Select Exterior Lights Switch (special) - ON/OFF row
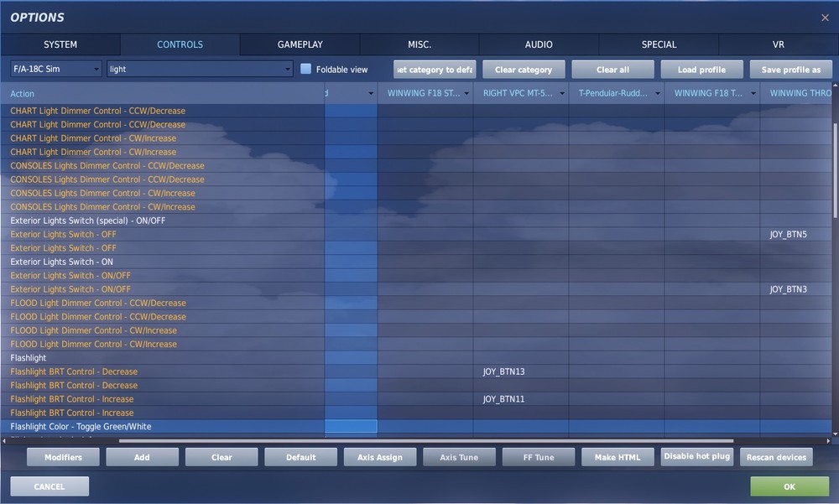The width and height of the screenshot is (839, 504). point(162,221)
